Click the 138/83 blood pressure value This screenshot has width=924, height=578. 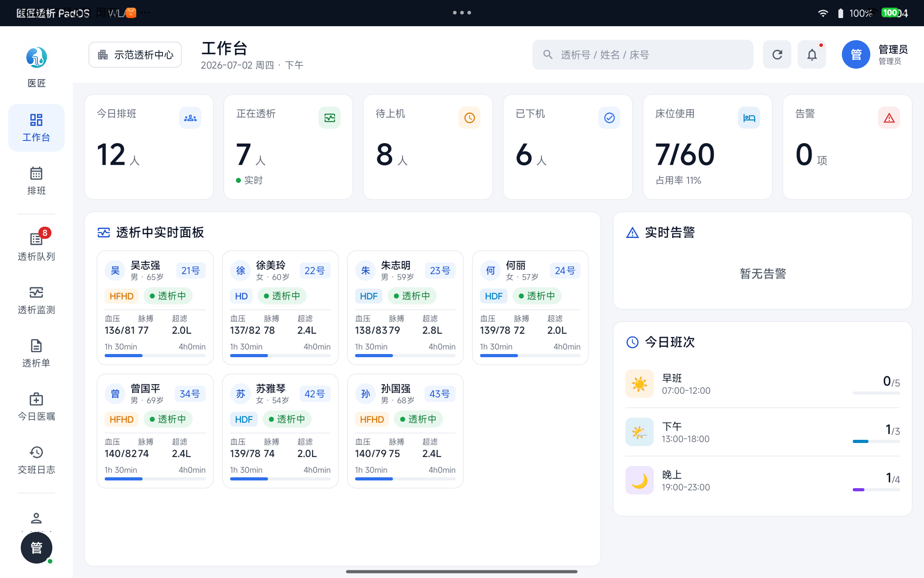click(372, 331)
